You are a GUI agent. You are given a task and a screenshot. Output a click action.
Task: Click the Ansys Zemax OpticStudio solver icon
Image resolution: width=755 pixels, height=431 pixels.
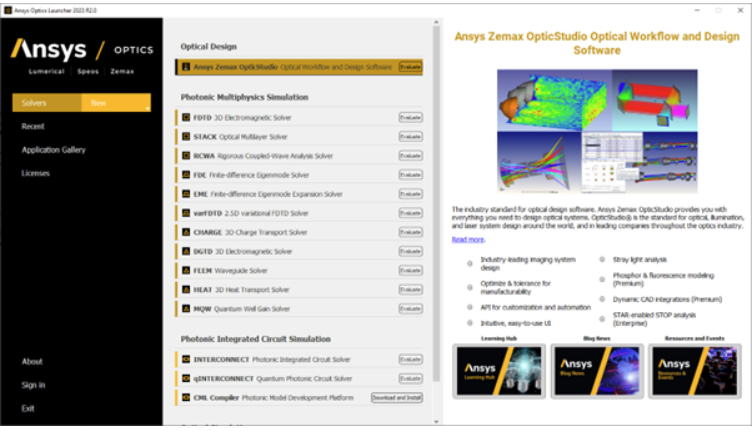186,67
